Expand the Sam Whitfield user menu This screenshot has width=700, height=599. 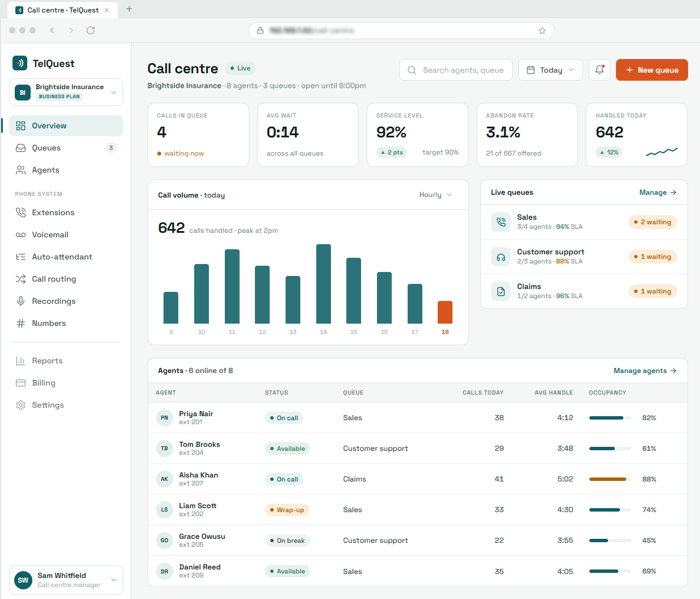coord(66,580)
